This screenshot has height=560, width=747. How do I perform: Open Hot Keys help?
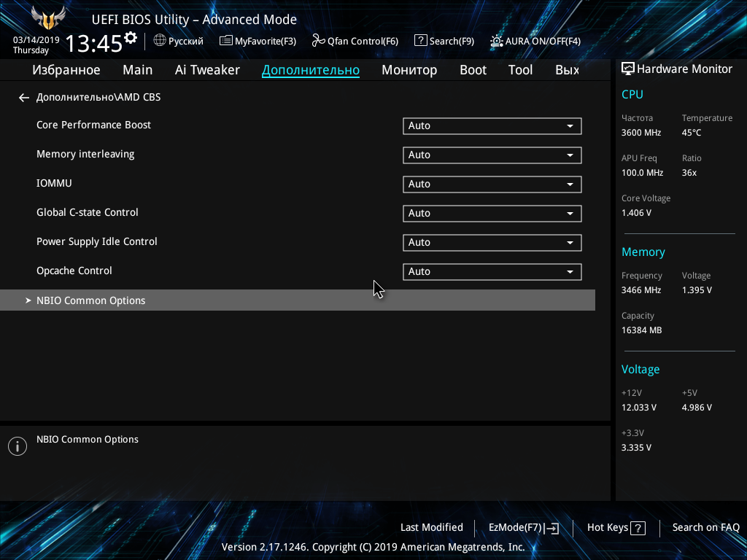click(616, 528)
